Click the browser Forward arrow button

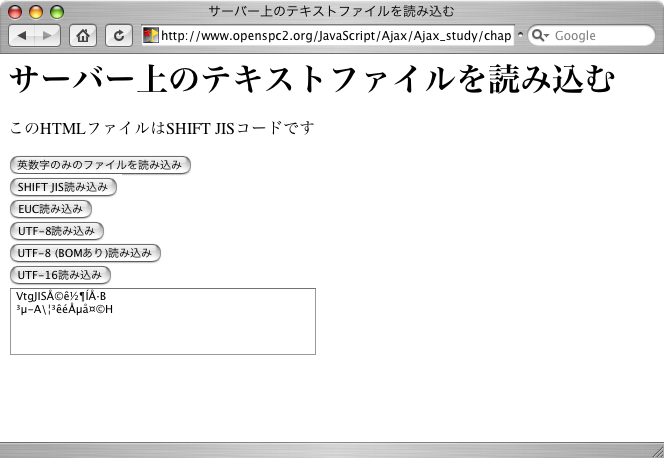pos(48,36)
